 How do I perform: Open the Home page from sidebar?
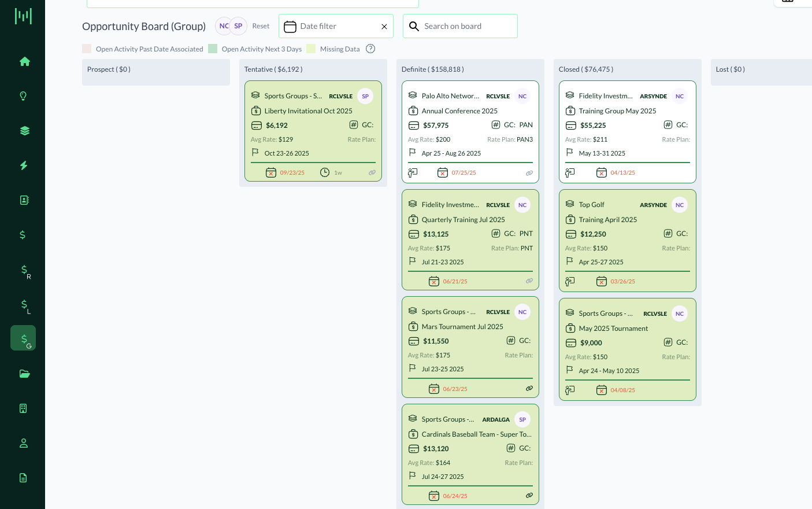tap(24, 61)
